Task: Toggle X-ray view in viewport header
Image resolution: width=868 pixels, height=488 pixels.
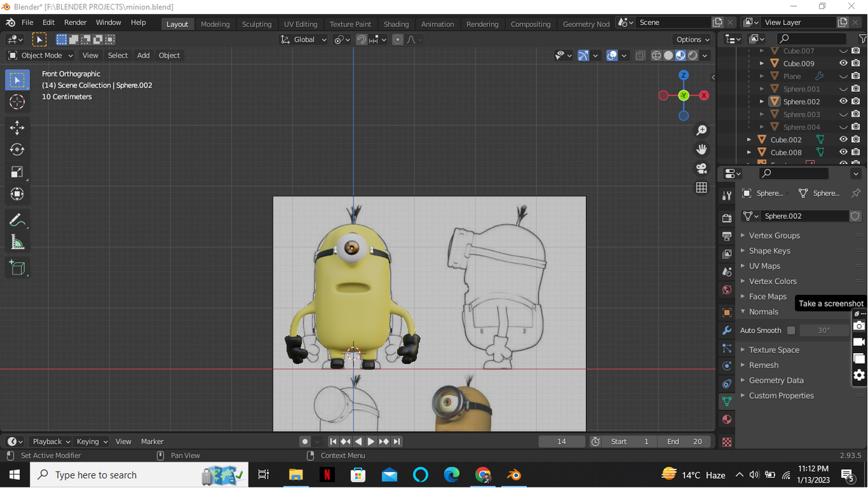Action: pos(640,56)
